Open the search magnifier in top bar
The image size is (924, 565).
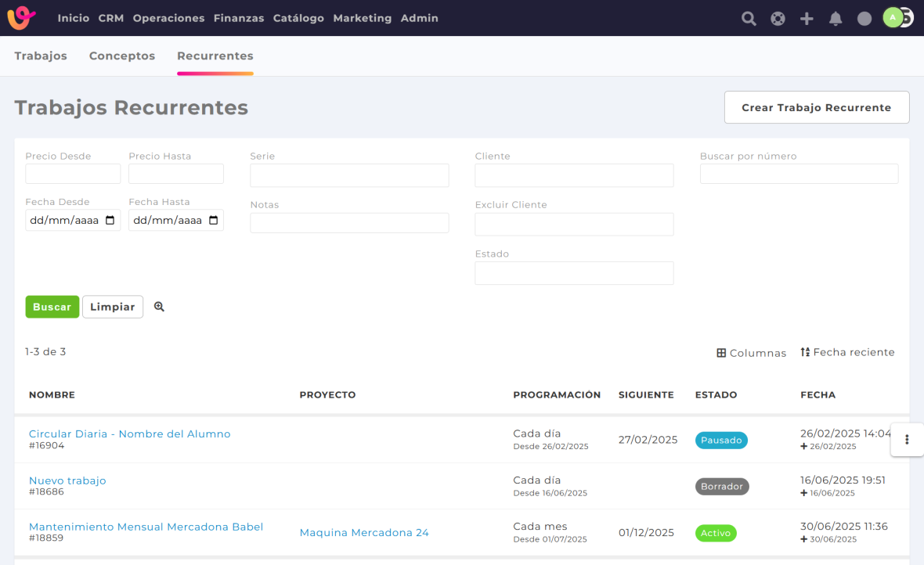point(749,19)
